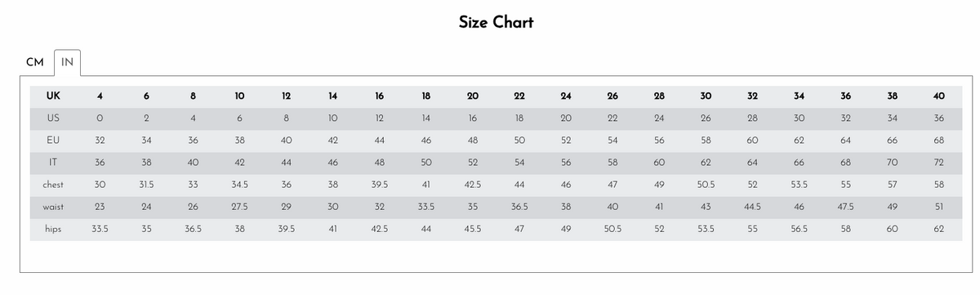This screenshot has height=295, width=980.
Task: Click UK size 20 column header
Action: tap(473, 96)
